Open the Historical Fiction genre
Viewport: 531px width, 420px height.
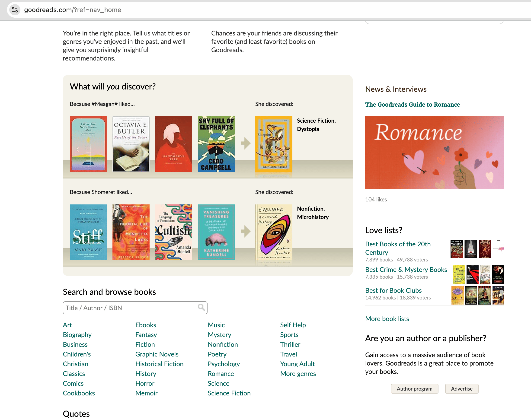(159, 364)
